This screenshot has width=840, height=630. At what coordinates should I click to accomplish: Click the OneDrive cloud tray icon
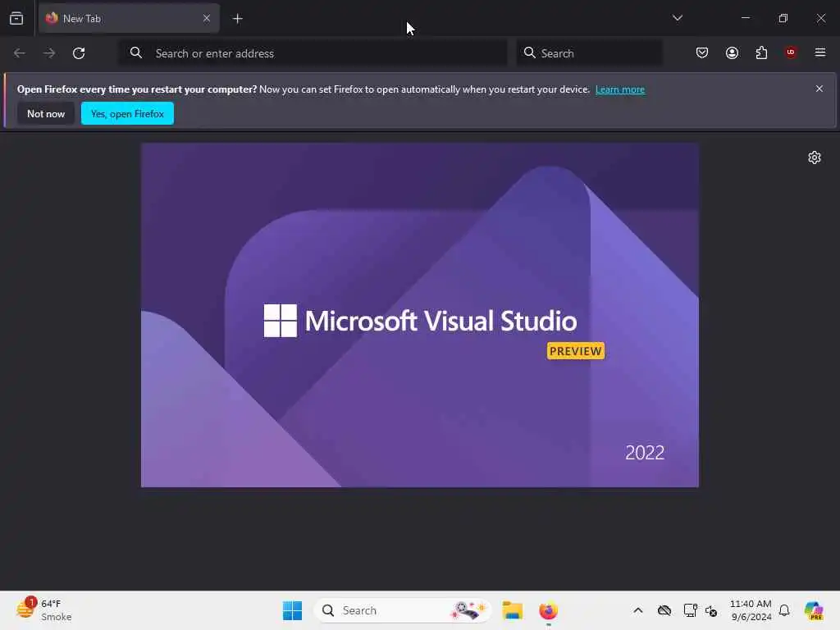tap(664, 610)
